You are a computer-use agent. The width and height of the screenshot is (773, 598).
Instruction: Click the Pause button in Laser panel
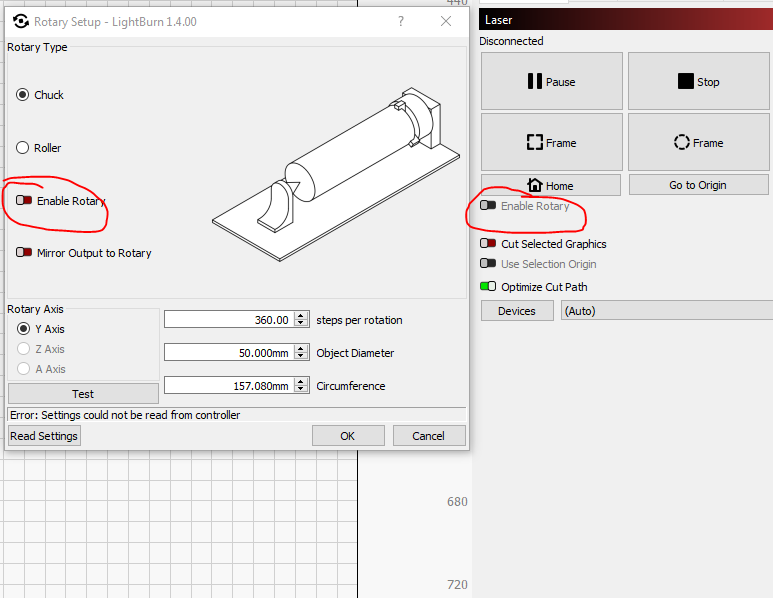tap(552, 81)
